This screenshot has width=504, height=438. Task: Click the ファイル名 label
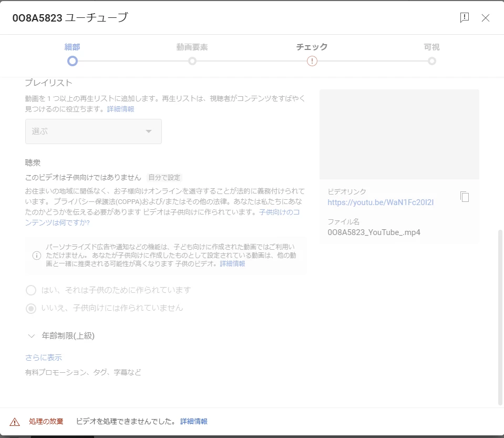point(343,221)
